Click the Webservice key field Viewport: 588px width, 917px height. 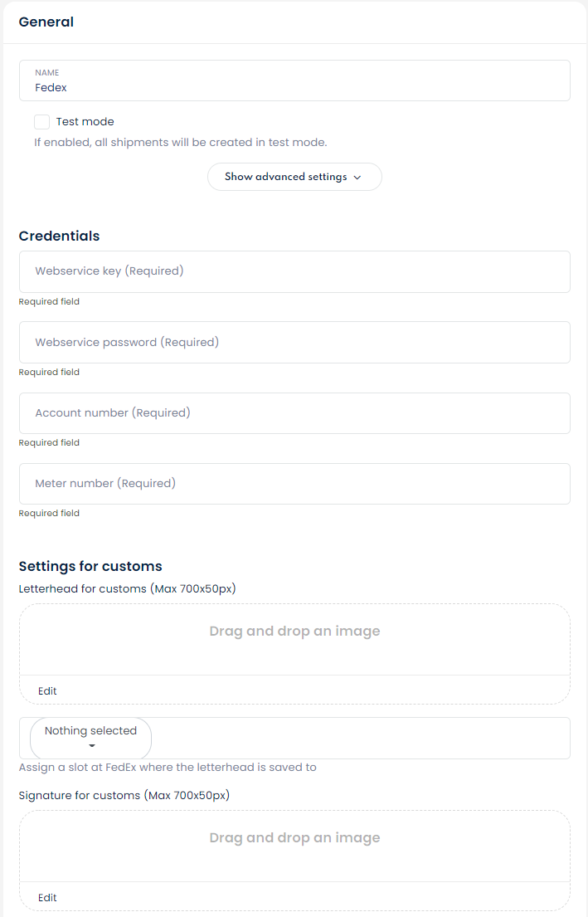click(x=294, y=271)
